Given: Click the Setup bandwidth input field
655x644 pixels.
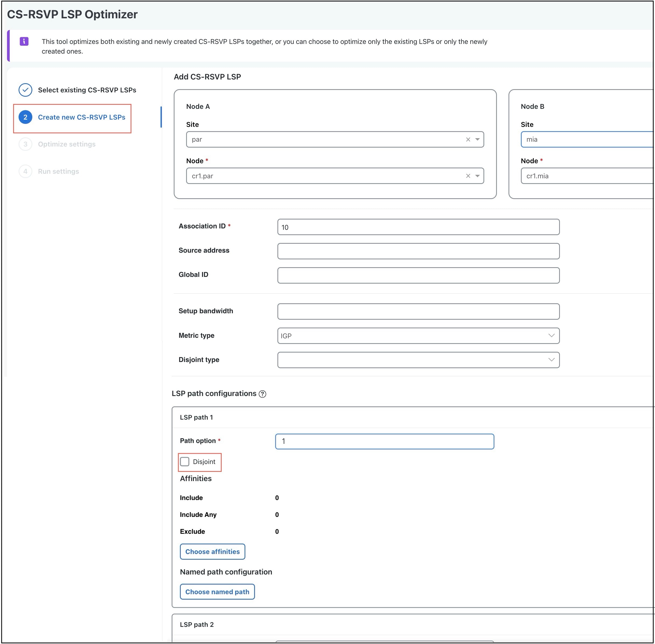Looking at the screenshot, I should pos(418,312).
